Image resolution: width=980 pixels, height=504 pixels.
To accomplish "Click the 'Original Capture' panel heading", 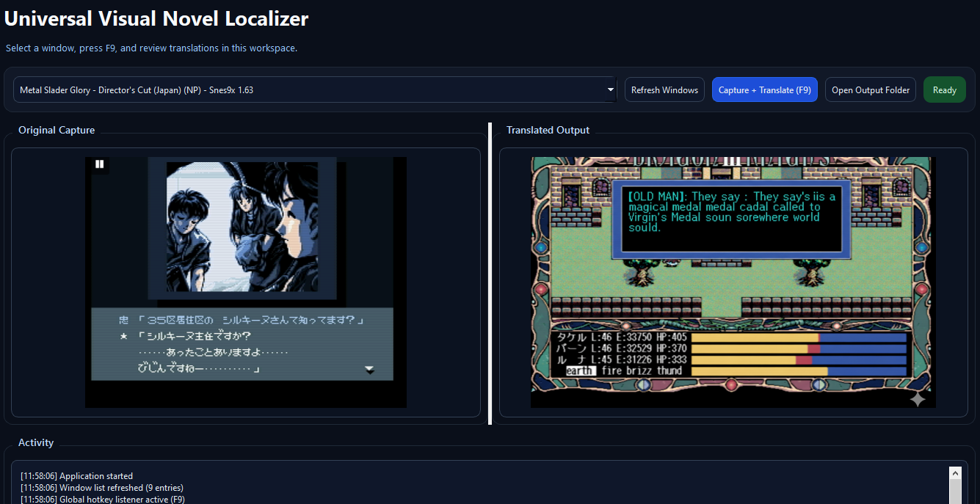I will click(57, 130).
